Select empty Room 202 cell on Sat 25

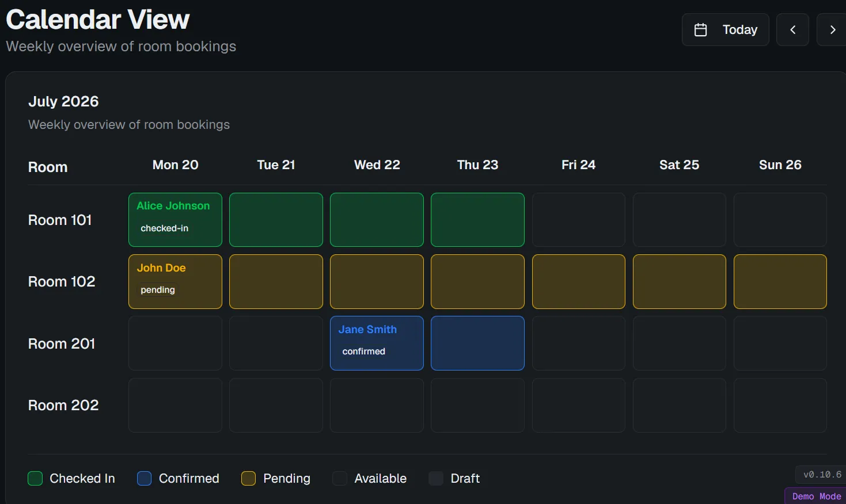pyautogui.click(x=680, y=405)
